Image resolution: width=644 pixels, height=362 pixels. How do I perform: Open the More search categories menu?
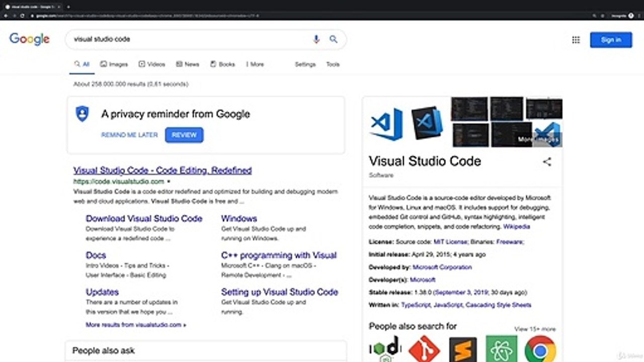(x=255, y=64)
